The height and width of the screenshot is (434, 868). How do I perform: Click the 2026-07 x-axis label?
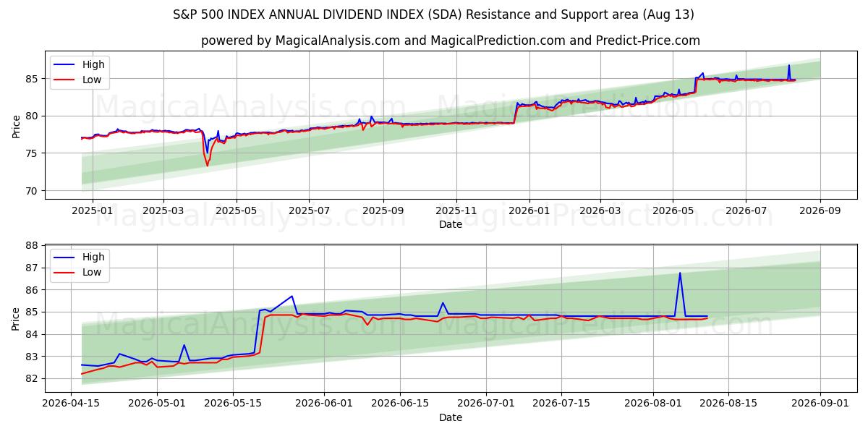pos(746,210)
